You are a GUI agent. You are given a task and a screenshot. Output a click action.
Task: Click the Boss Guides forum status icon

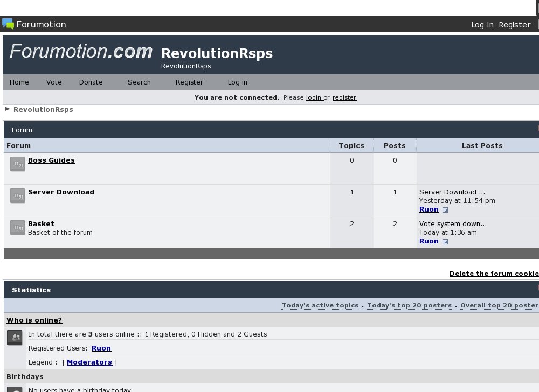[x=18, y=164]
